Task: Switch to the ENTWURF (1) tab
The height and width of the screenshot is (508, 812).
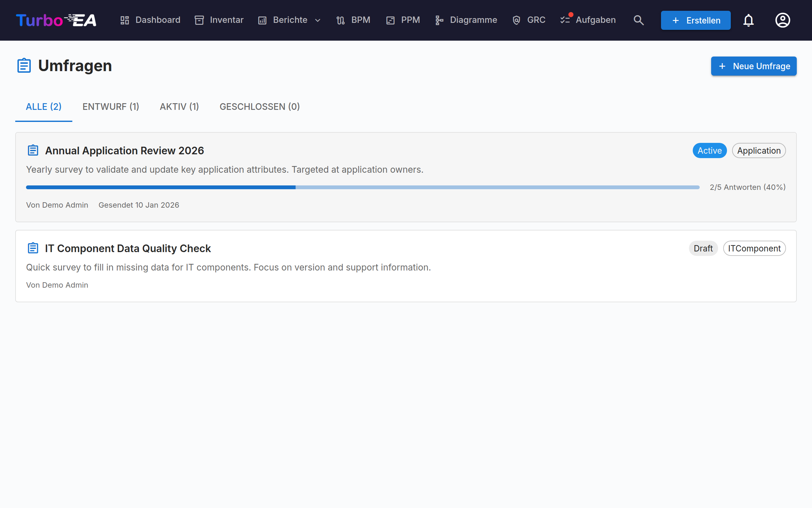Action: 111,107
